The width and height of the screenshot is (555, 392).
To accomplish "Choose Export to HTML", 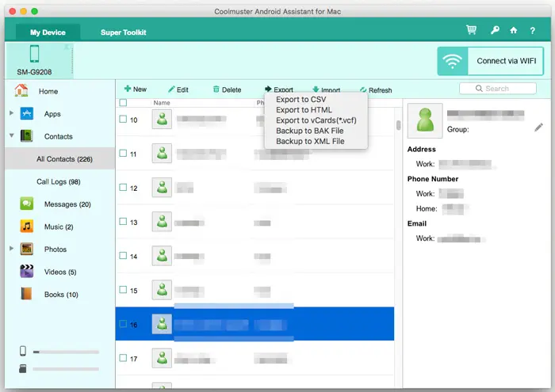I will (304, 110).
